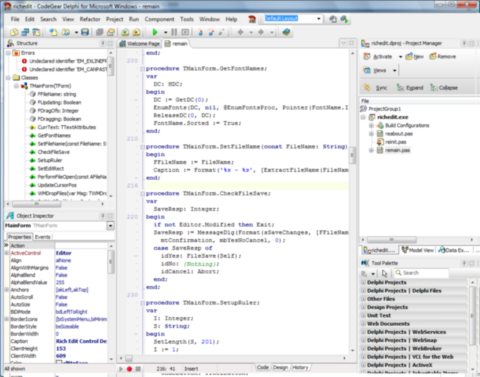Click the Caption property value
This screenshot has width=480, height=377.
pyautogui.click(x=81, y=341)
